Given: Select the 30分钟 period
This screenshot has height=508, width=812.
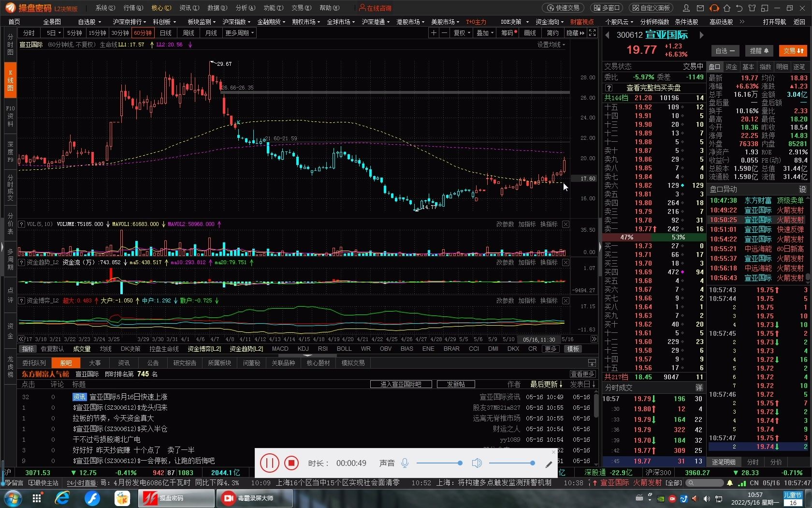Looking at the screenshot, I should click(120, 33).
